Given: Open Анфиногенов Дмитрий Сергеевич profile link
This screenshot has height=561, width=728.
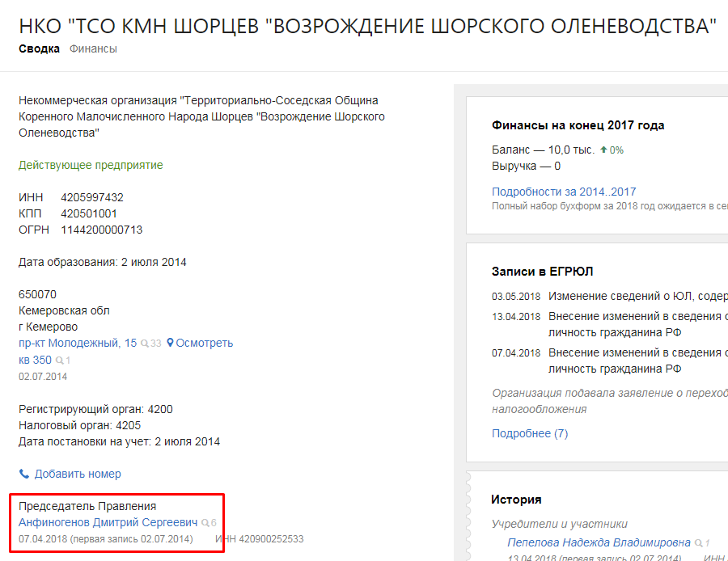Looking at the screenshot, I should [x=108, y=522].
